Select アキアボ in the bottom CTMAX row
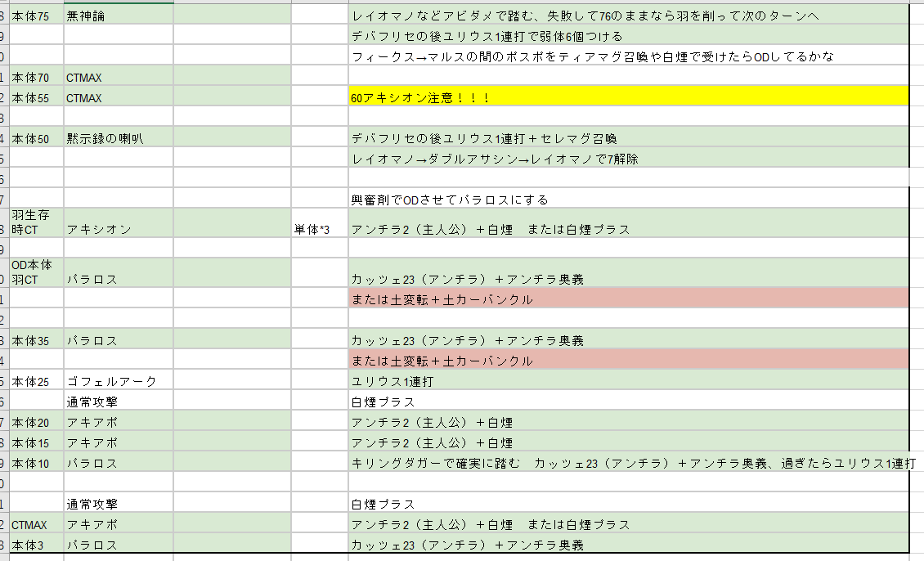This screenshot has width=924, height=561. click(119, 524)
